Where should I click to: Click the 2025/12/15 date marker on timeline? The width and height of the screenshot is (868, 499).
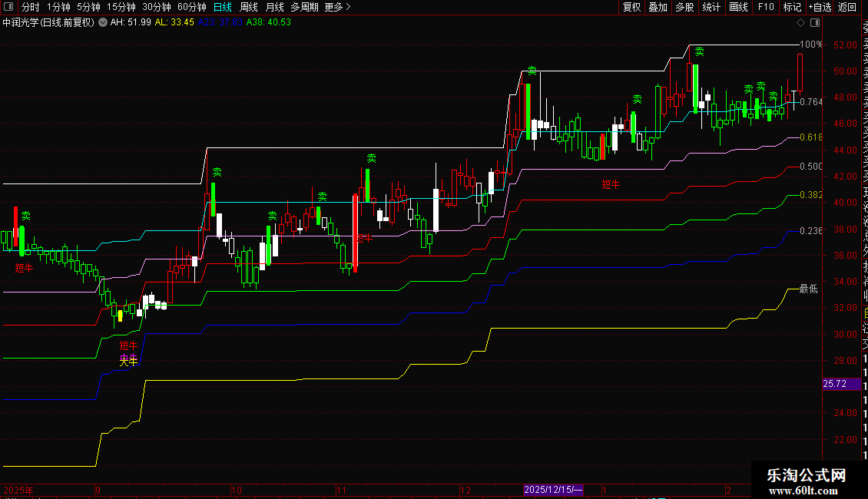click(553, 490)
